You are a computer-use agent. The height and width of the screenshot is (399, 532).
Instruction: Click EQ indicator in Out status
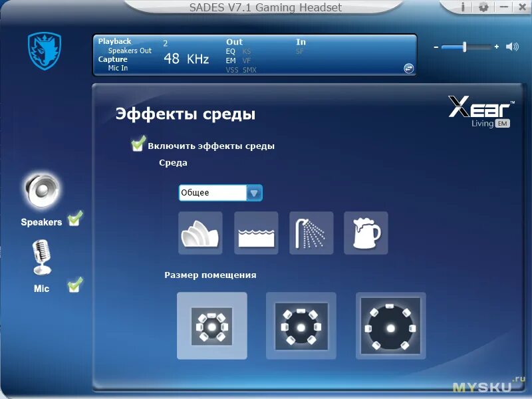pyautogui.click(x=230, y=51)
